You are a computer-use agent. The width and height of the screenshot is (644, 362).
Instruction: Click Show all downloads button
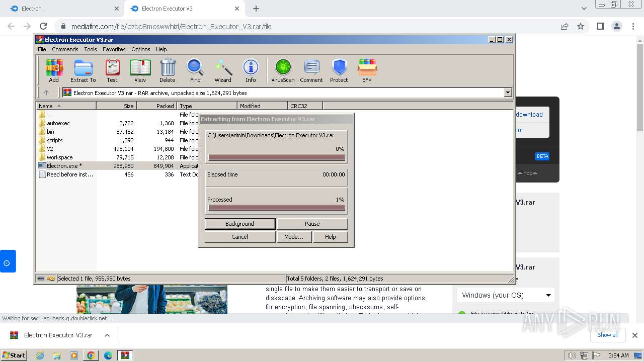[607, 335]
